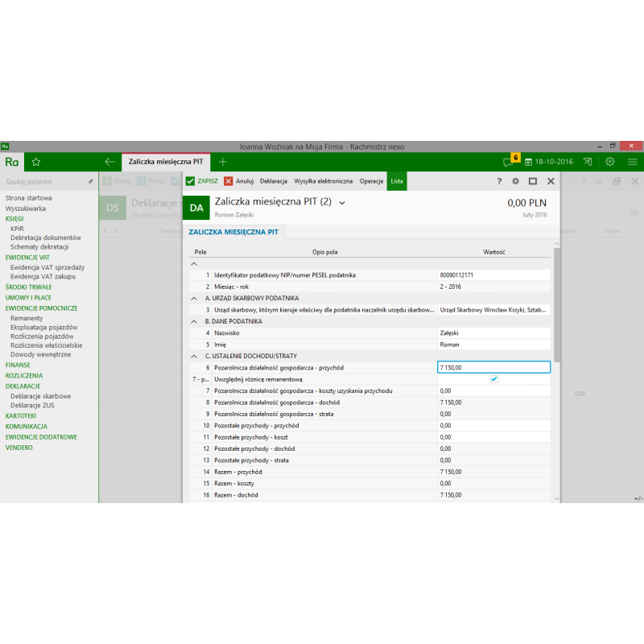The width and height of the screenshot is (644, 644).
Task: Collapse section A. Urząd skarbowy podatnika
Action: click(x=193, y=298)
